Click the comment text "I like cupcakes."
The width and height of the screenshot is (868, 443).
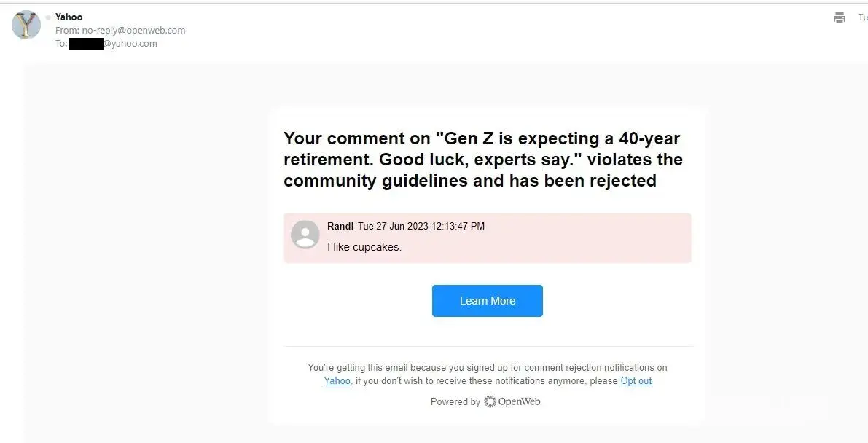coord(364,247)
